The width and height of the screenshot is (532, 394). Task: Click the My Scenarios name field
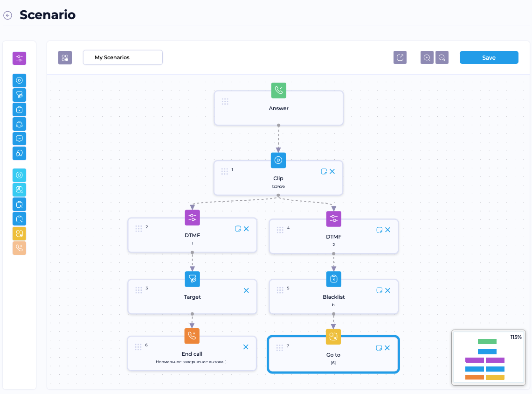123,57
